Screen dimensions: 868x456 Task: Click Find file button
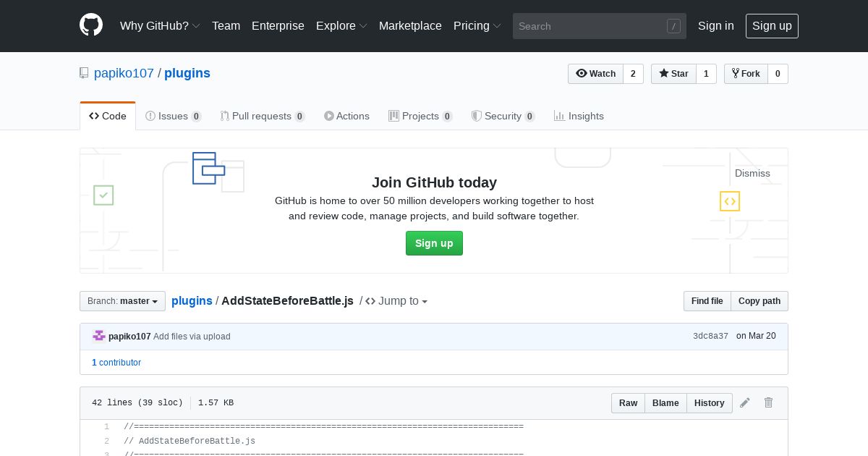(707, 301)
